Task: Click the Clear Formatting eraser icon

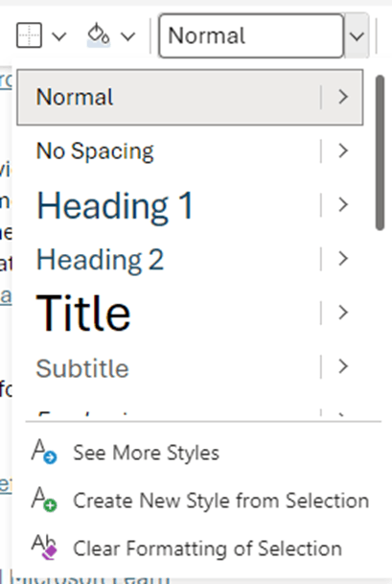Action: tap(44, 548)
